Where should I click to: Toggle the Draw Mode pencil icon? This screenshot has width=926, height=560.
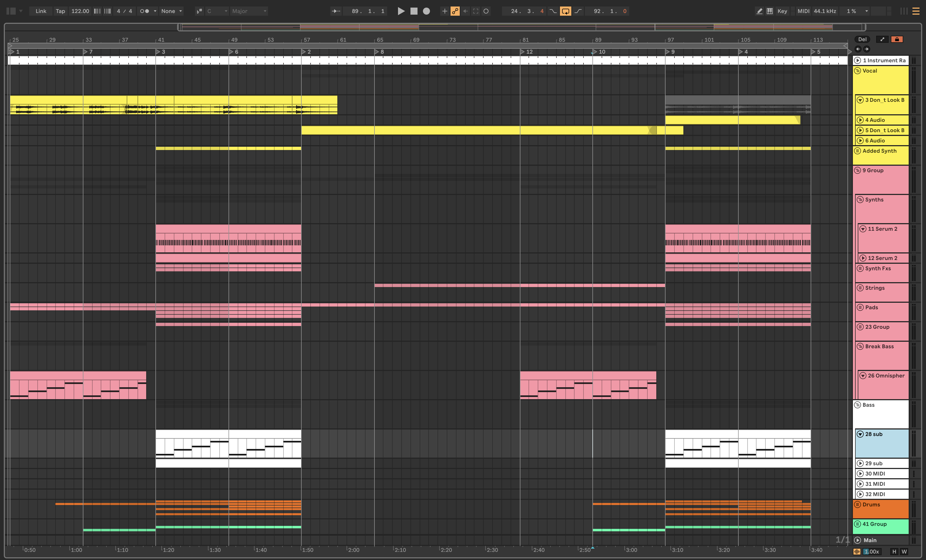(x=759, y=11)
